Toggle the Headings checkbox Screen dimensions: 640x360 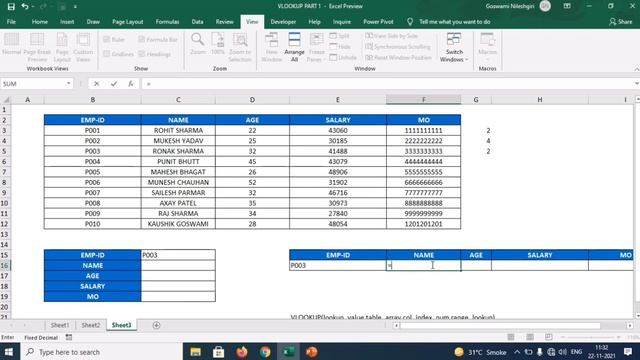154,54
